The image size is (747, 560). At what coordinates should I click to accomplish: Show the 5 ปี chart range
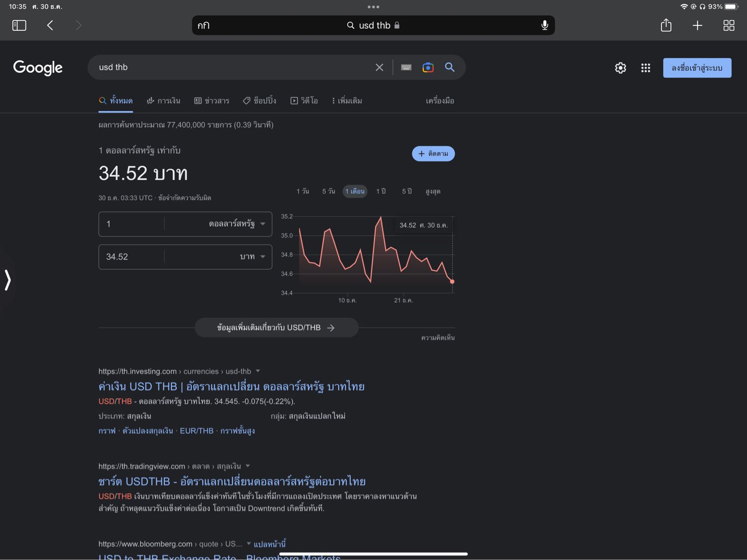[x=407, y=191]
